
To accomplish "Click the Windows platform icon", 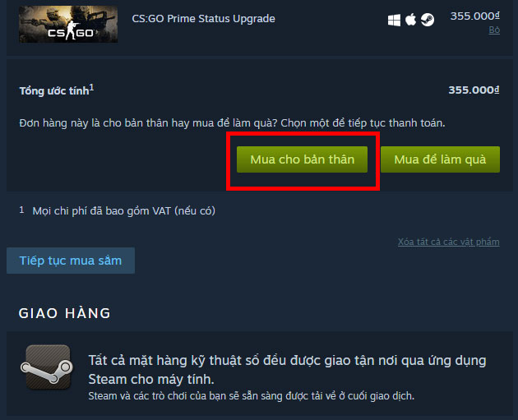I will click(394, 21).
